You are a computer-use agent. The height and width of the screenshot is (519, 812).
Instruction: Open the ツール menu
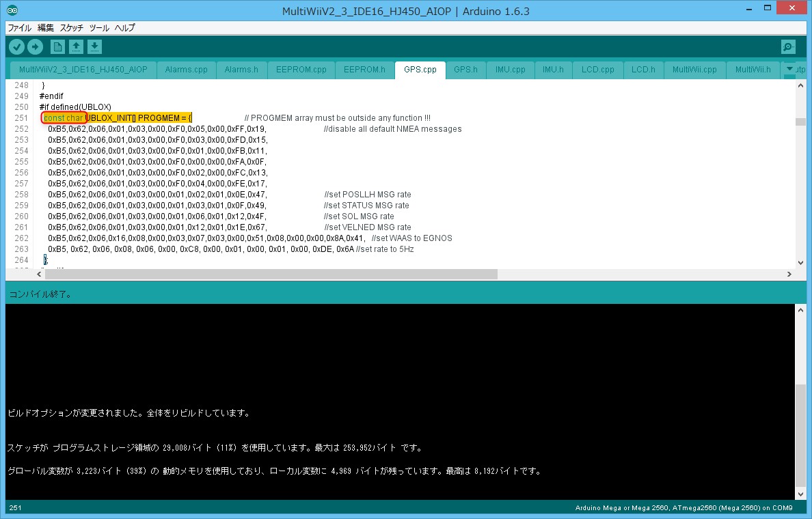pos(99,28)
